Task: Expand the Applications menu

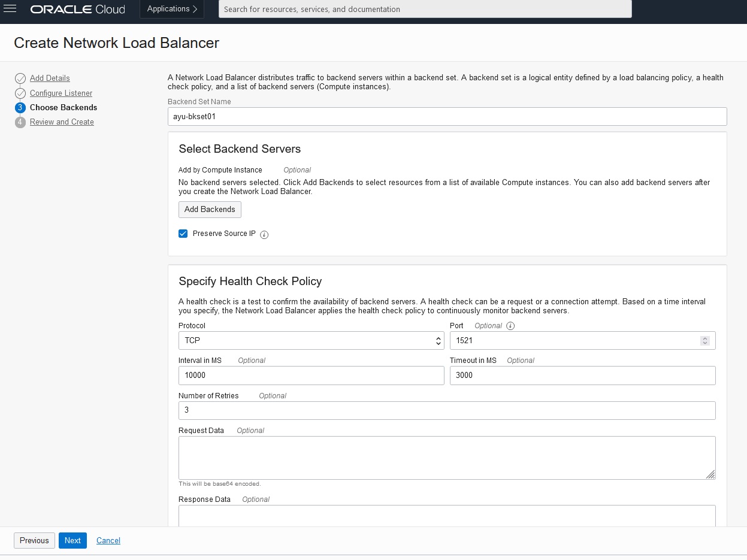Action: [172, 9]
